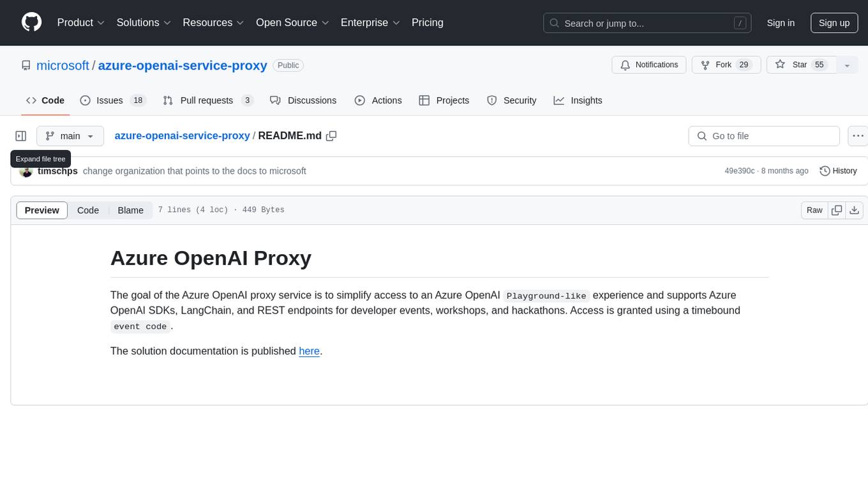Select the Security tab
The height and width of the screenshot is (488, 868).
click(x=511, y=100)
